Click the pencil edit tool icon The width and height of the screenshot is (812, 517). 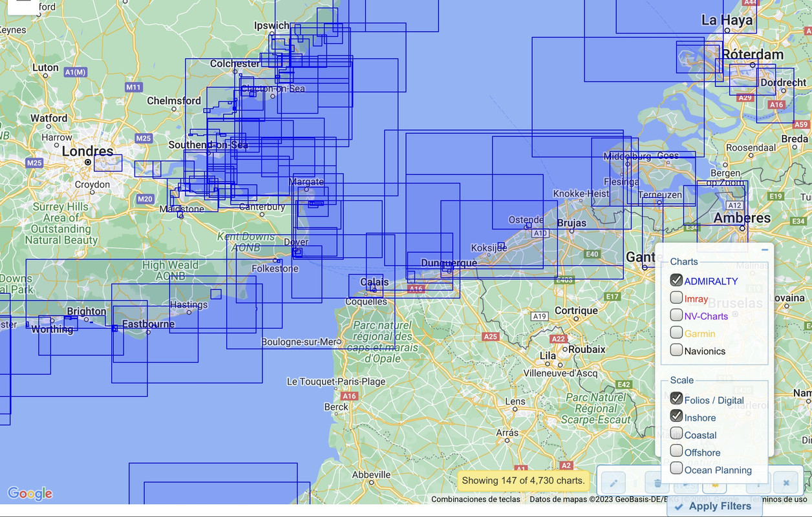(614, 483)
